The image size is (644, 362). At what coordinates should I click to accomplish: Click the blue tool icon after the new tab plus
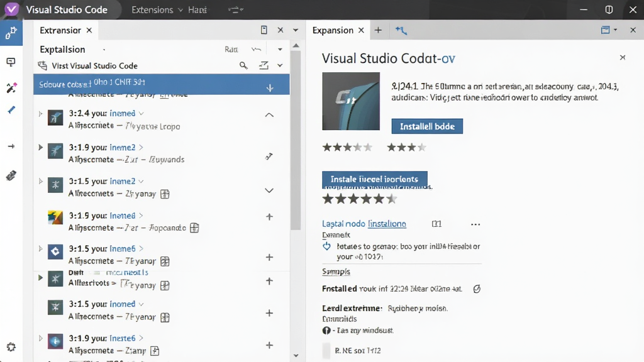[x=401, y=30]
